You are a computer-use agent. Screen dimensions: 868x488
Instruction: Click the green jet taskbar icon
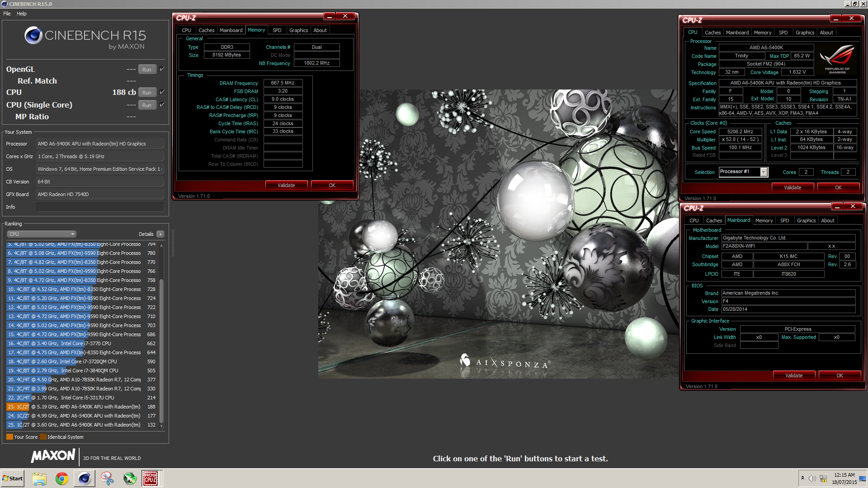[x=130, y=479]
